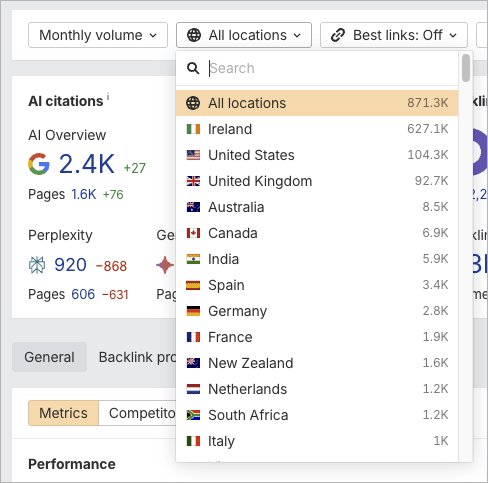Viewport: 488px width, 483px height.
Task: Click the 104.3K value for United States
Action: coord(428,155)
